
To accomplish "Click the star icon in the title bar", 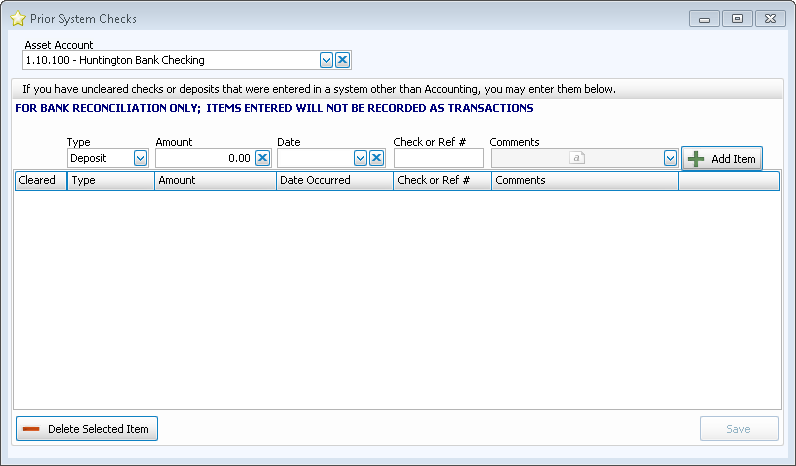I will [17, 19].
